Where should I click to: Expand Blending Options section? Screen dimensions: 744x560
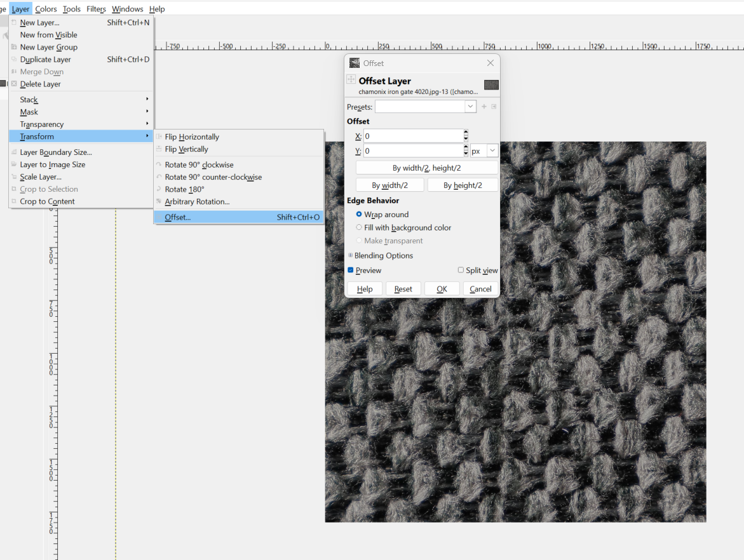(351, 255)
